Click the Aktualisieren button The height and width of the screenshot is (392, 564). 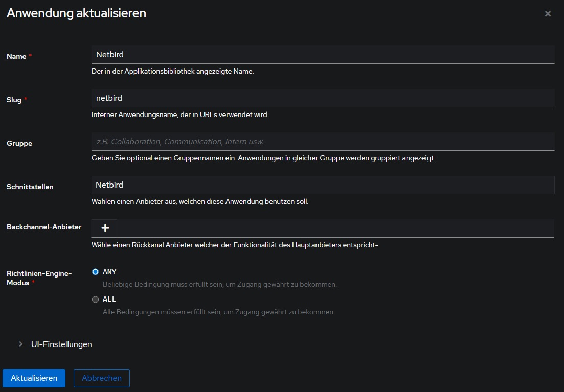point(34,378)
